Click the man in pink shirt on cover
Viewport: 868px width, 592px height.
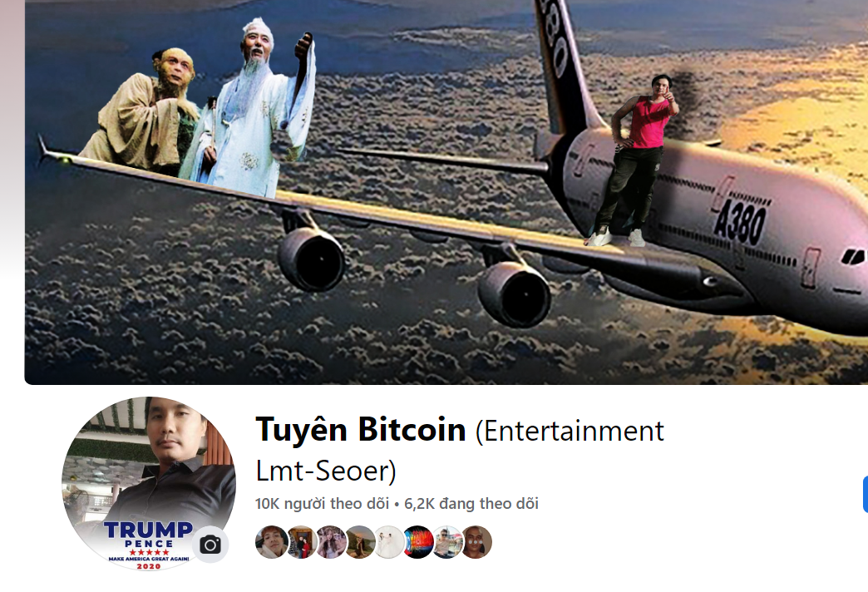click(632, 160)
